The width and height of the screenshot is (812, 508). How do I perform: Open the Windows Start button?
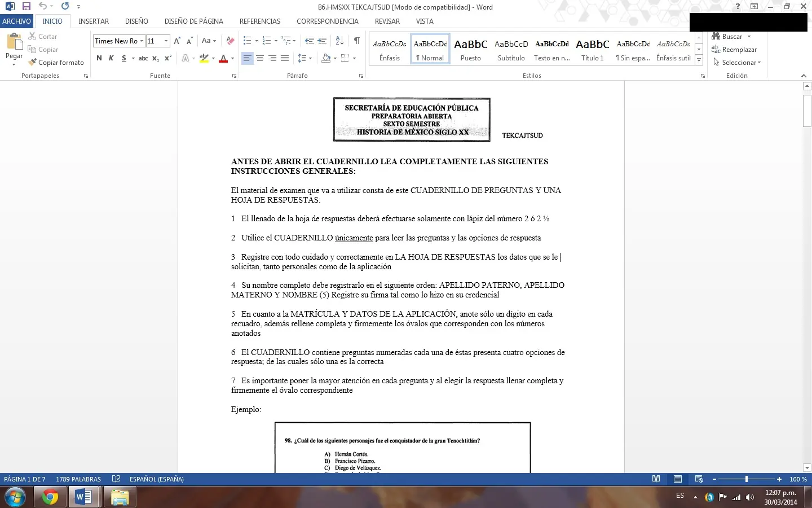click(x=15, y=497)
